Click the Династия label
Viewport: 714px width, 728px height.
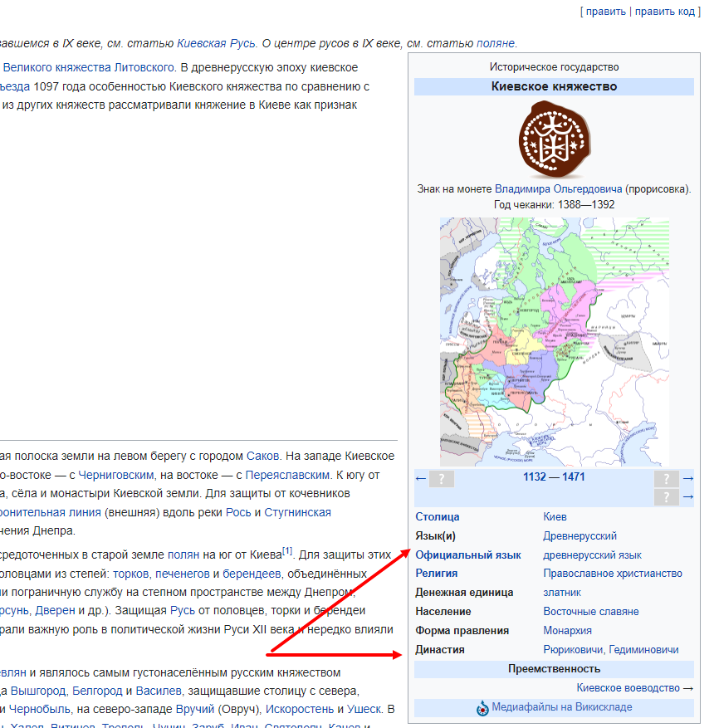tap(440, 649)
